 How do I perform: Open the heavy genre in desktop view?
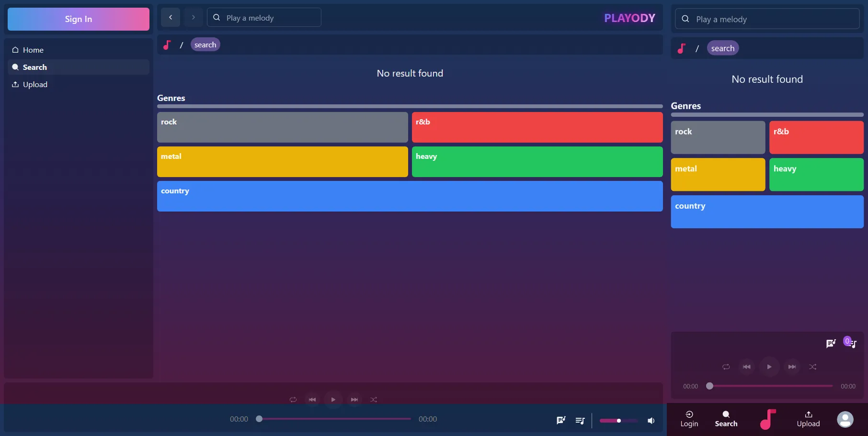click(537, 162)
